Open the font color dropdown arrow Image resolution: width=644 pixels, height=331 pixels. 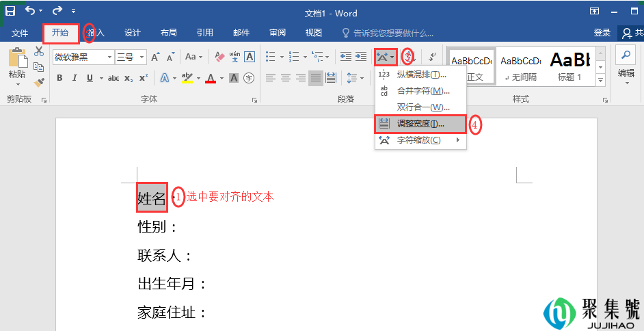click(x=222, y=78)
